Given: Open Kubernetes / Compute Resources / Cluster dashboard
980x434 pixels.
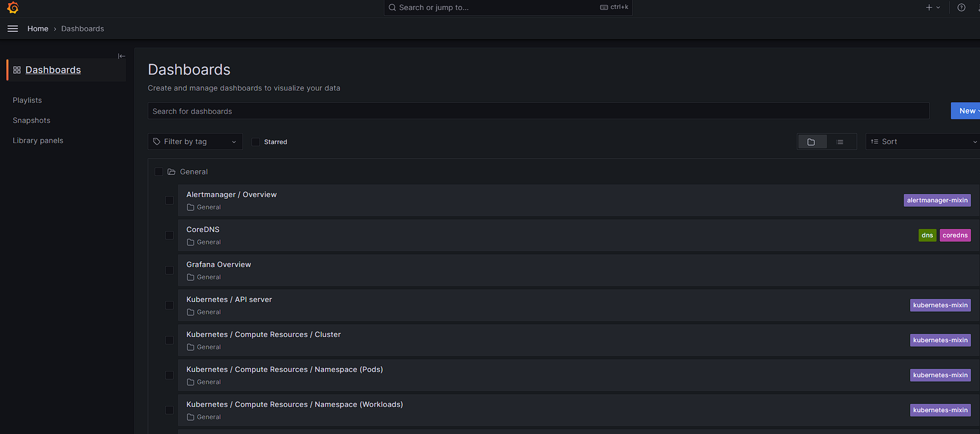Looking at the screenshot, I should 264,334.
